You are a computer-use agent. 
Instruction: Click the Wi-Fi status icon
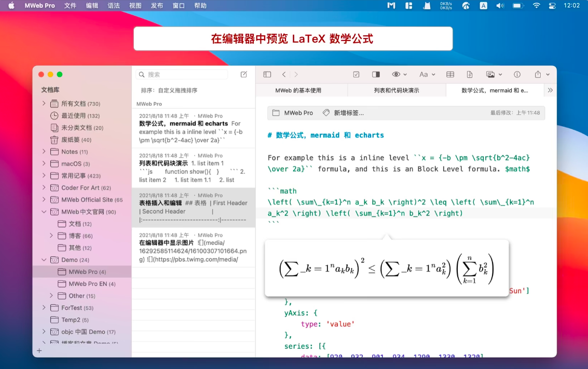click(537, 6)
